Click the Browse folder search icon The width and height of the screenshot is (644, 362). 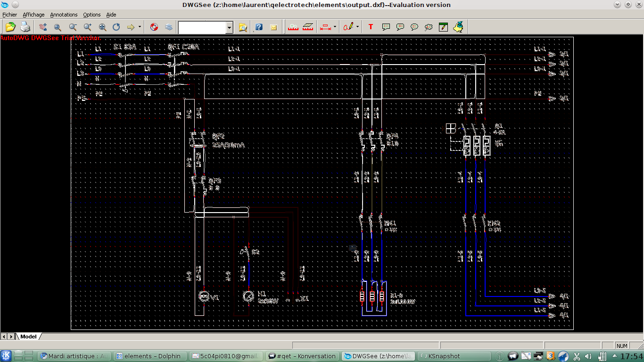click(243, 27)
